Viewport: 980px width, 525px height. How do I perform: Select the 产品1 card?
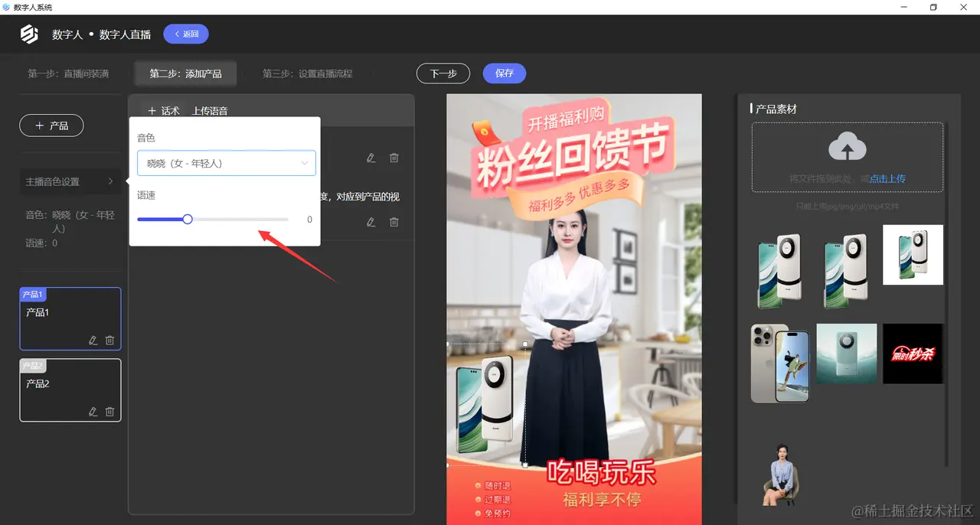click(x=70, y=318)
